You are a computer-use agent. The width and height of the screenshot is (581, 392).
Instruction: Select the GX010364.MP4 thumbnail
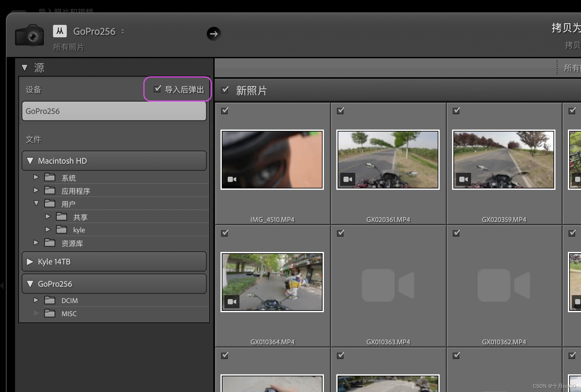tap(272, 282)
